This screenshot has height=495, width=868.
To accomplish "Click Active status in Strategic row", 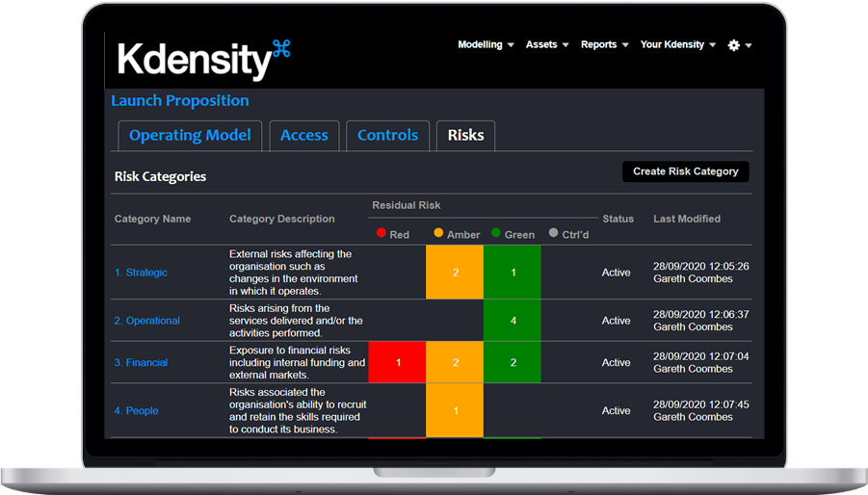I will point(617,273).
